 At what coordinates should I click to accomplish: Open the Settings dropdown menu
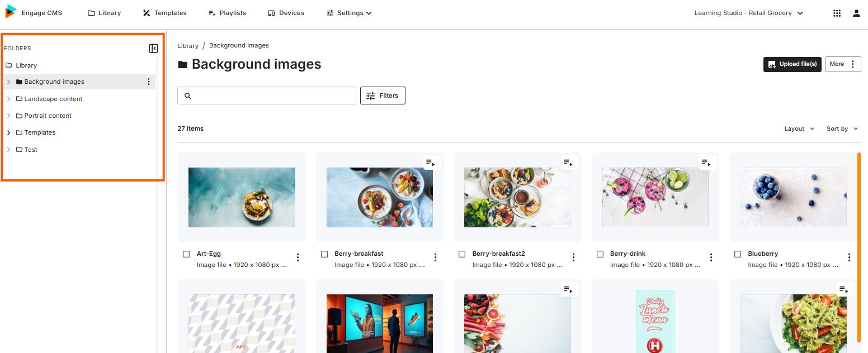(349, 13)
